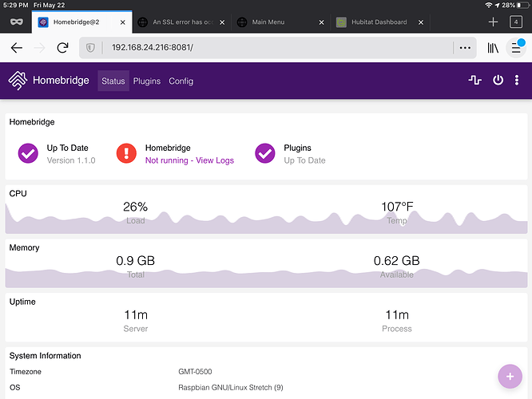Close the Homebridge@2 tab
Image resolution: width=532 pixels, height=399 pixels.
(x=123, y=22)
